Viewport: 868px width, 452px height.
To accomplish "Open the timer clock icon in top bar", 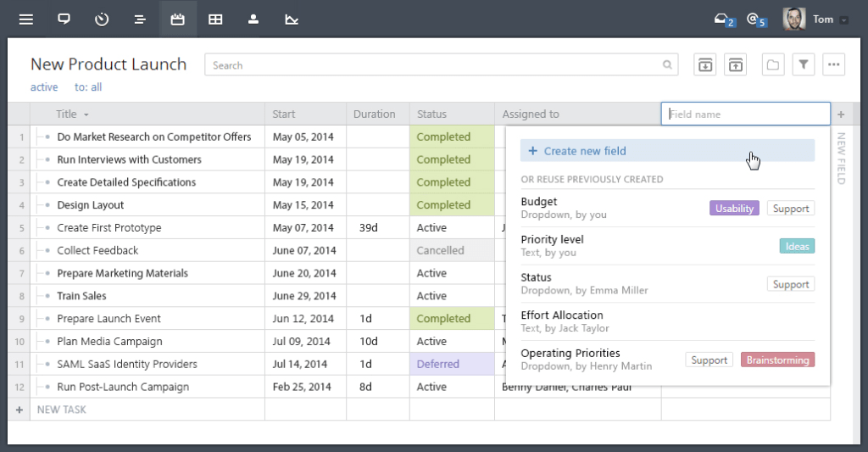I will pyautogui.click(x=102, y=19).
